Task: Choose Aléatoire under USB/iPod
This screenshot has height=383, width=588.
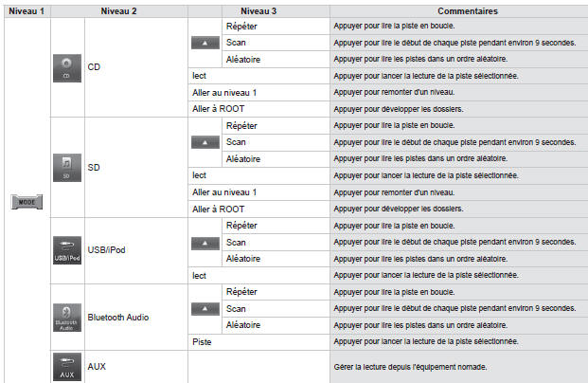Action: pos(243,259)
